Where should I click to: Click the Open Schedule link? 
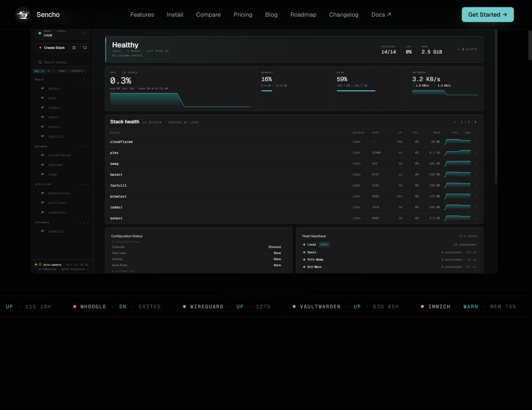(75, 269)
